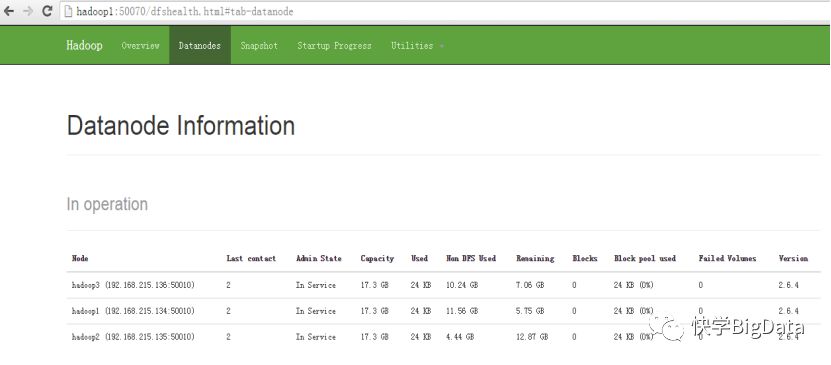This screenshot has height=365, width=831.
Task: Open the Overview tab
Action: (140, 46)
